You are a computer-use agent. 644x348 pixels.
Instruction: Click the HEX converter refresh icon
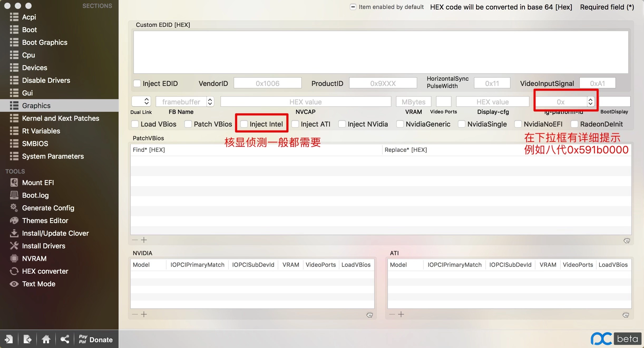(x=14, y=271)
